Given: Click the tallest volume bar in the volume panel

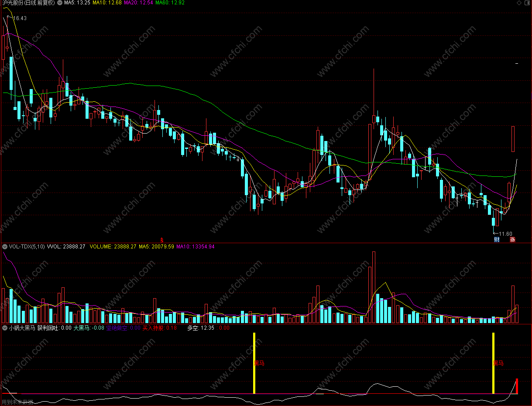Looking at the screenshot, I should [x=374, y=287].
